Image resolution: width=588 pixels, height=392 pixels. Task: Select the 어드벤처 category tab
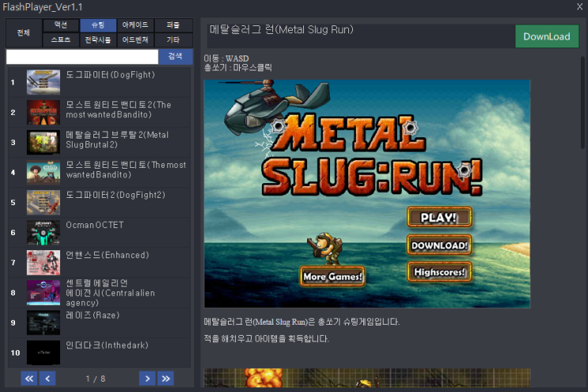(x=135, y=40)
